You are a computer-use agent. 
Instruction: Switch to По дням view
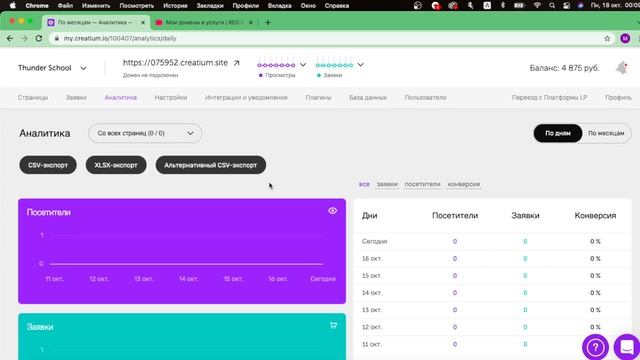(558, 133)
